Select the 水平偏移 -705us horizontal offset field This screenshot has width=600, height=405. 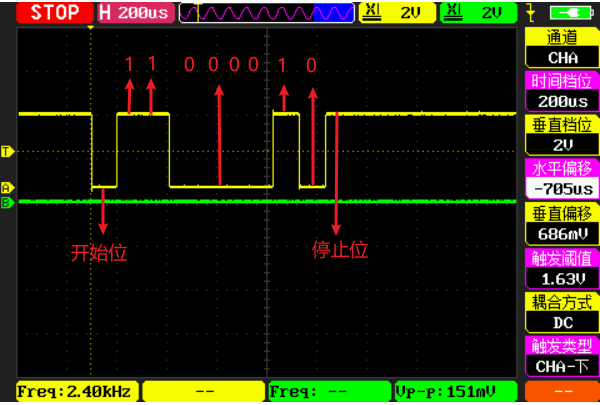[x=561, y=179]
